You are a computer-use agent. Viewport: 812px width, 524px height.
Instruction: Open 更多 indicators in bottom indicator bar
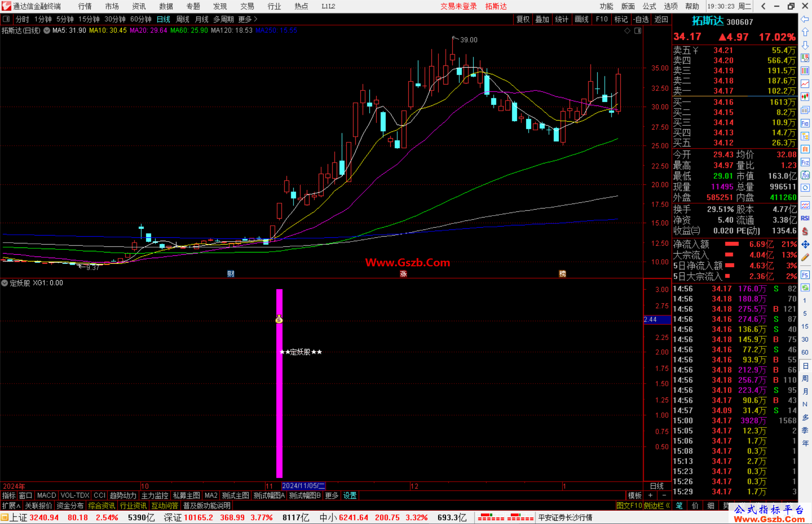pyautogui.click(x=332, y=496)
